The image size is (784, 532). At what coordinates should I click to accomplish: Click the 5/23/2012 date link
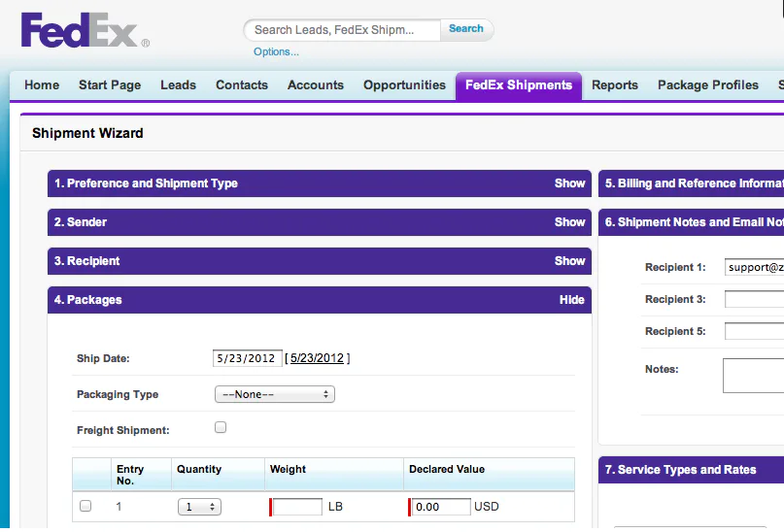click(317, 358)
